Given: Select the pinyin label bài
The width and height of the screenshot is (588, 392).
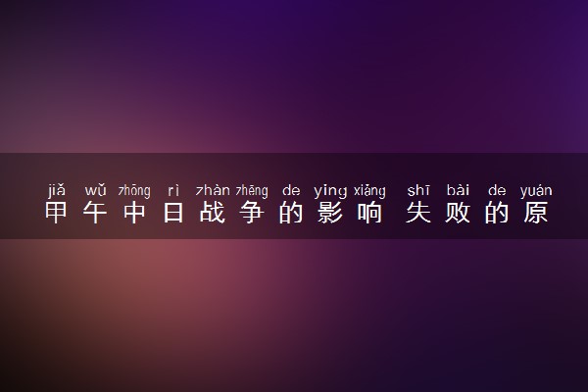Looking at the screenshot, I should (458, 190).
